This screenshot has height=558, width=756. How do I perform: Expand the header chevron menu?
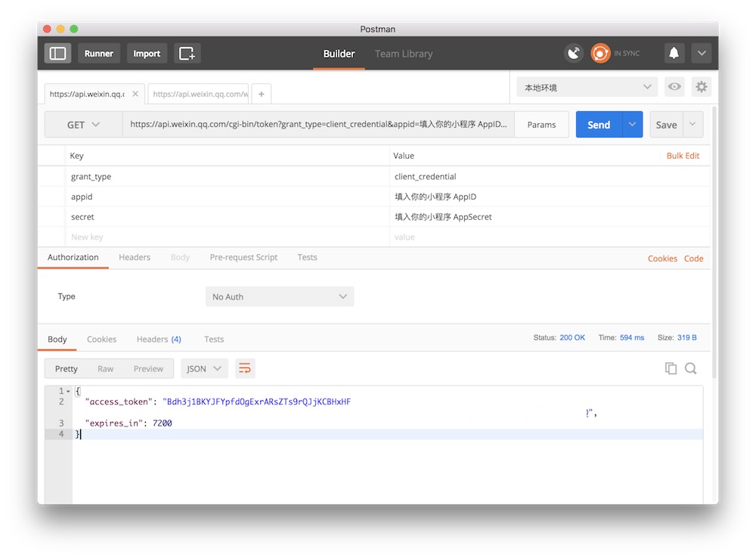tap(702, 53)
